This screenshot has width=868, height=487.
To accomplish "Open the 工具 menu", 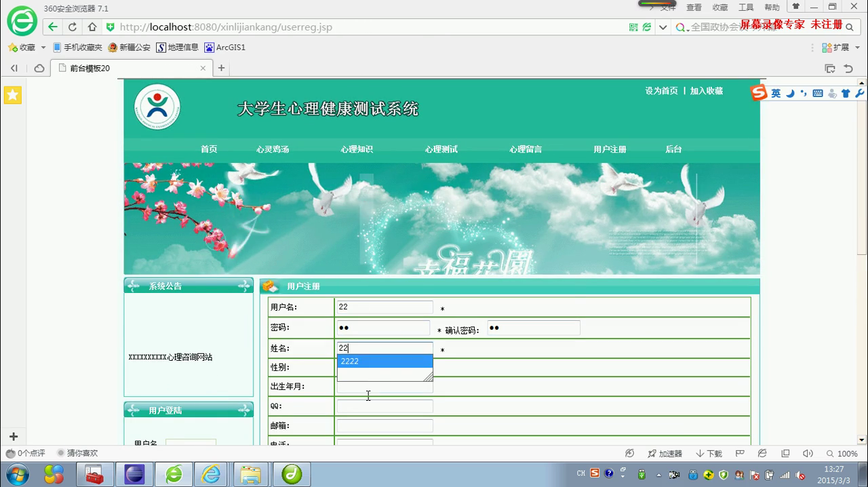I will coord(746,7).
